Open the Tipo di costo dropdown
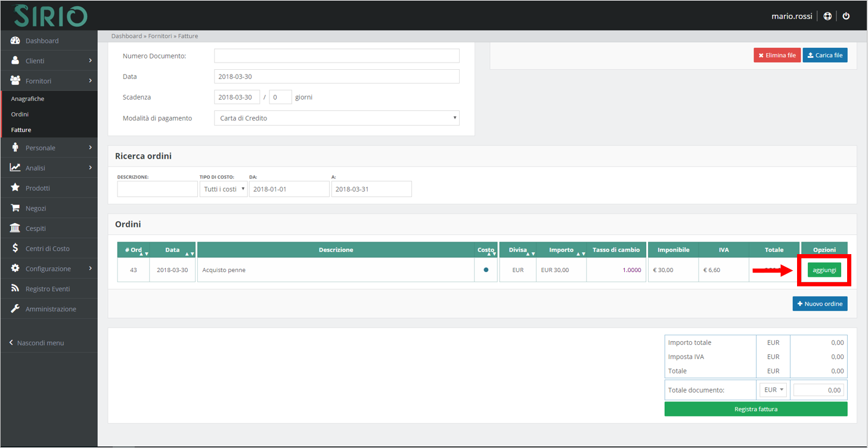This screenshot has height=448, width=868. click(223, 189)
